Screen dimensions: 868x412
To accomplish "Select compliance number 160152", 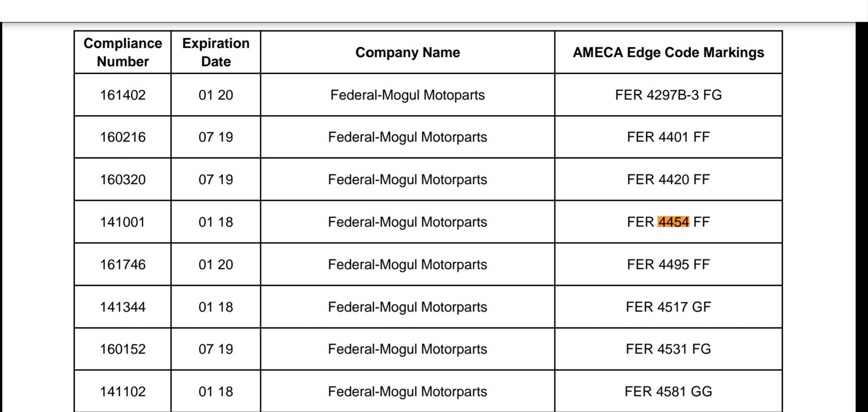I will (123, 349).
